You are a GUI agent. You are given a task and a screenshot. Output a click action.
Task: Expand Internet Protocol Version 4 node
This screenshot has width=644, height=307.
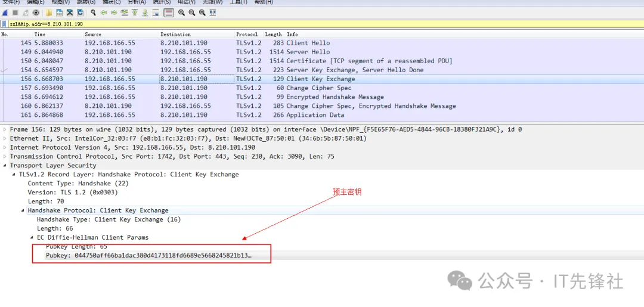(5, 148)
